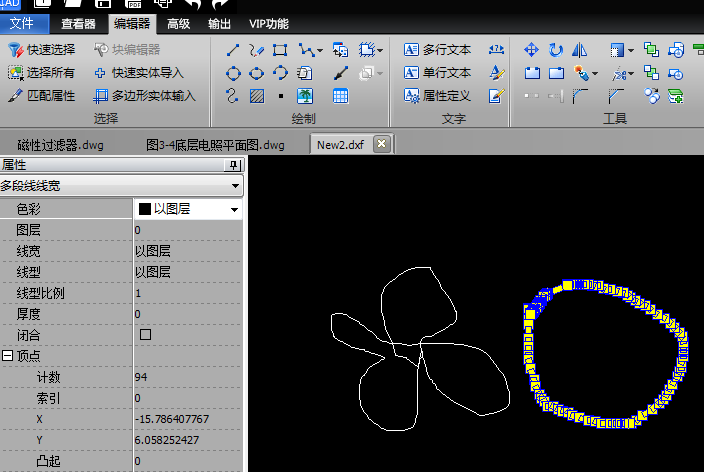704x472 pixels.
Task: Click the 多行文本 multiline text button
Action: [437, 50]
